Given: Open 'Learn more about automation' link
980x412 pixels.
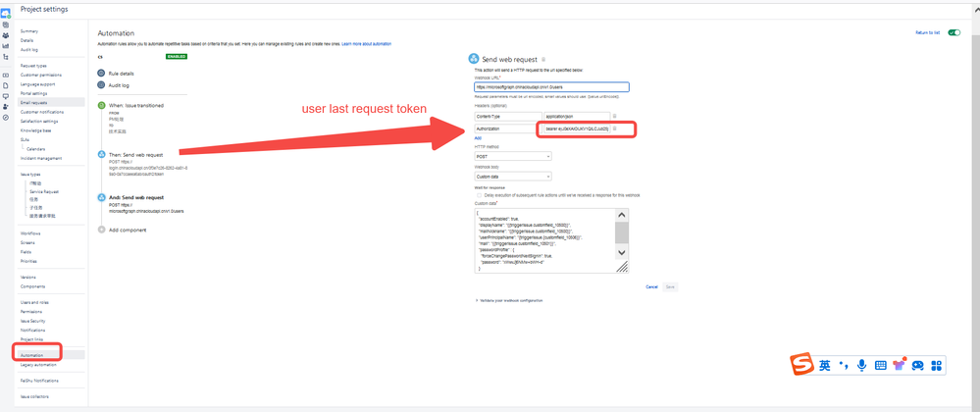Looking at the screenshot, I should [x=366, y=44].
